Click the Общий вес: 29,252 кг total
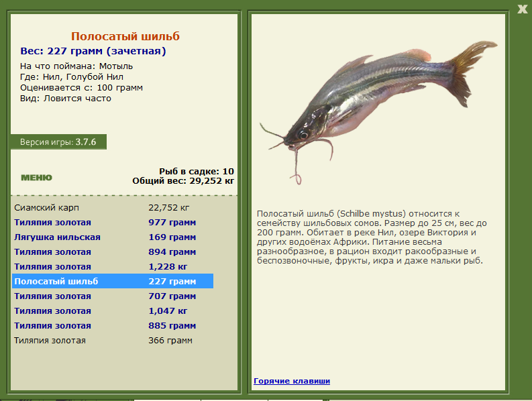This screenshot has width=532, height=401. tap(183, 181)
